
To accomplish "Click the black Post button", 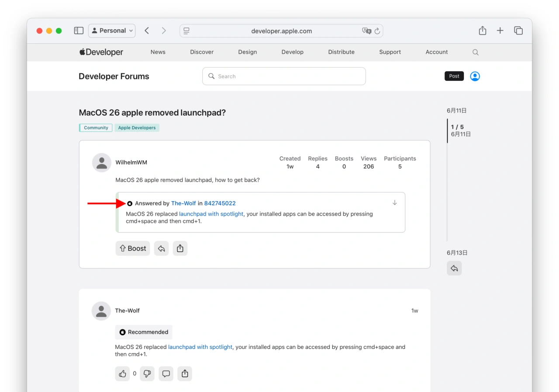I will (454, 76).
